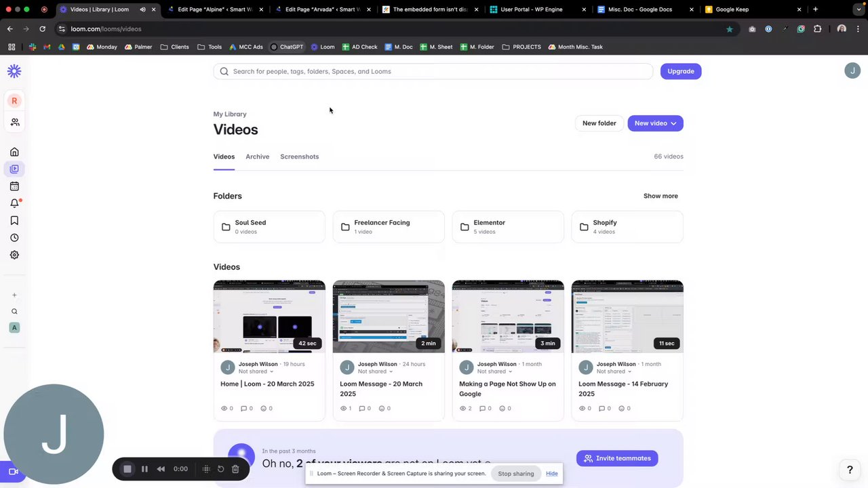This screenshot has width=868, height=488.
Task: Click the Upgrade button
Action: tap(680, 71)
